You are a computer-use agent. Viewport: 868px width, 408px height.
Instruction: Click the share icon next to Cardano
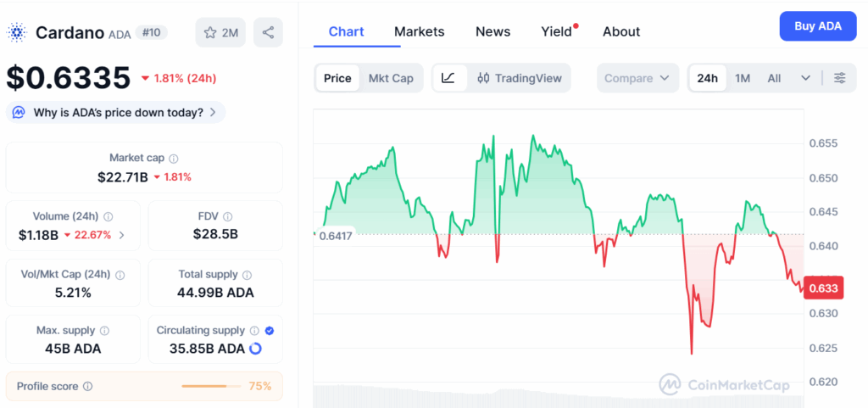click(268, 33)
